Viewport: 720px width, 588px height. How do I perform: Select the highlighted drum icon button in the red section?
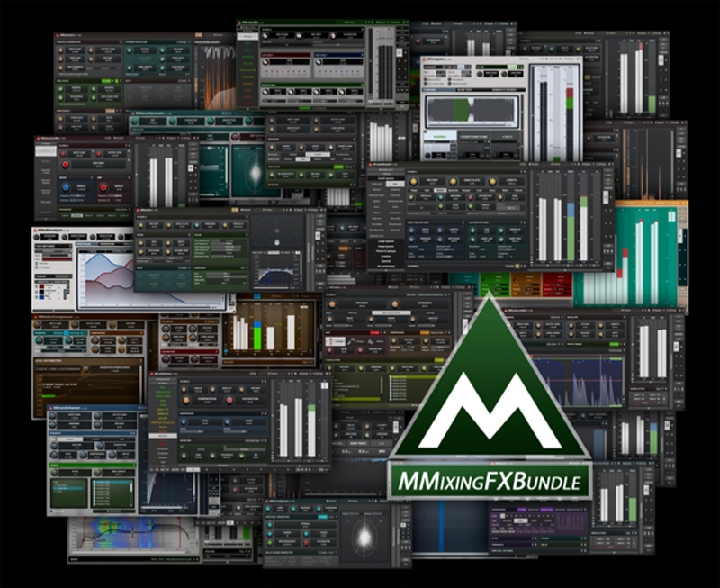(336, 341)
